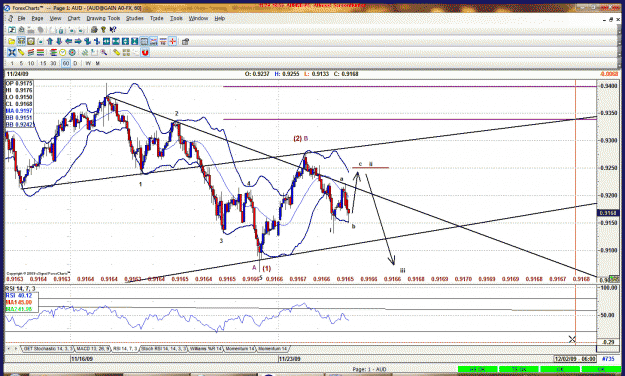Open the File menu
This screenshot has height=376, width=625.
[21, 18]
